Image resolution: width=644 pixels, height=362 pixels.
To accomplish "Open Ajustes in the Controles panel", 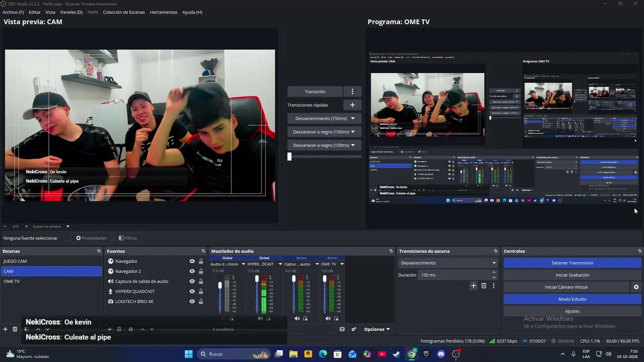I will click(572, 311).
